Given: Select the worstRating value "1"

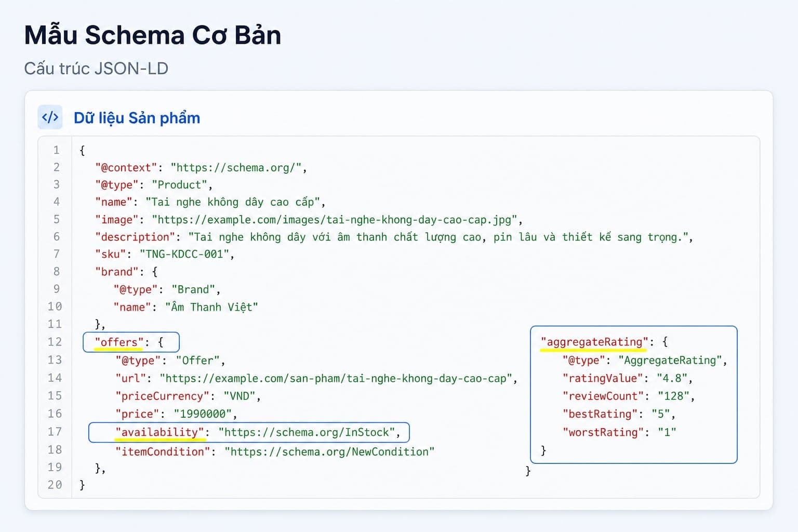Looking at the screenshot, I should pos(667,432).
